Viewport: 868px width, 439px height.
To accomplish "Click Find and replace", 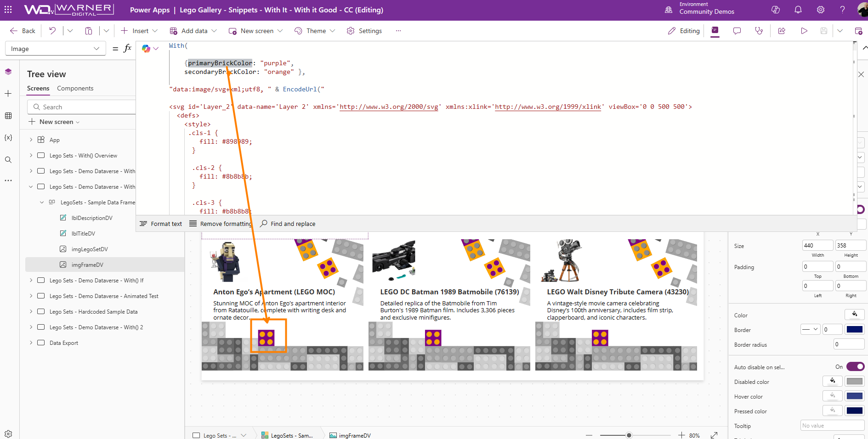I will (x=288, y=224).
